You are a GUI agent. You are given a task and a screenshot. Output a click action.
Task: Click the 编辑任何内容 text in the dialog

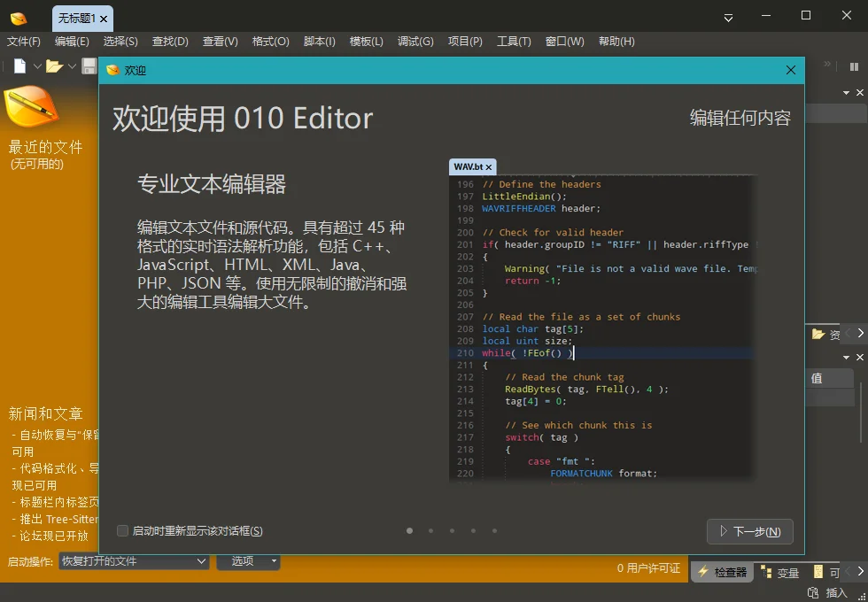[x=740, y=118]
